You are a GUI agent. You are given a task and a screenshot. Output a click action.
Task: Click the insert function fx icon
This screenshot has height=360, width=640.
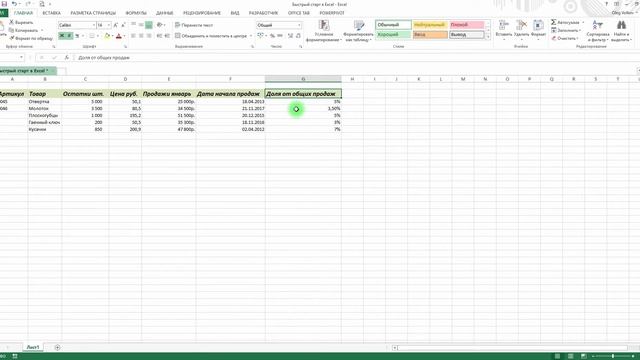point(67,58)
